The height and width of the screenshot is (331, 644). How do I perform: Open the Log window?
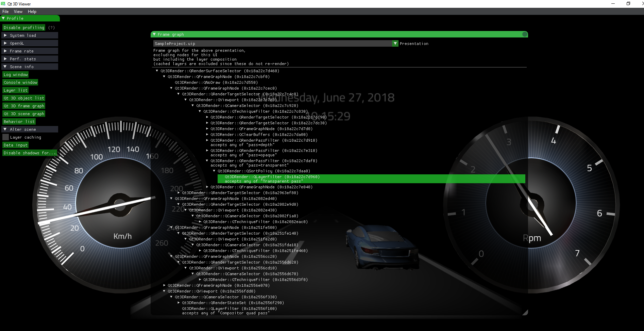tap(16, 75)
